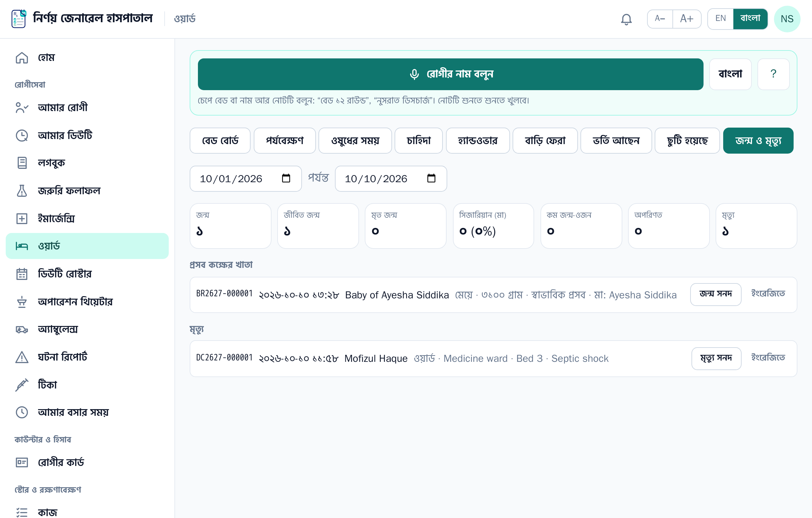Toggle voice language বাংলা button
Screen dimensions: 812x518
[x=730, y=74]
